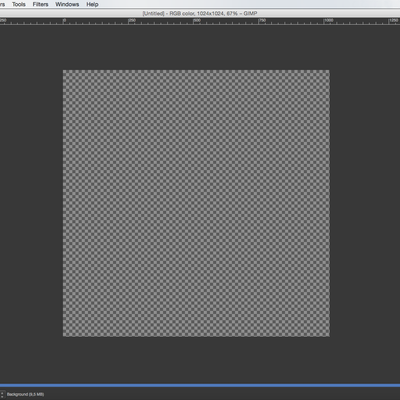The width and height of the screenshot is (400, 400).
Task: Open the partially visible Colors menu
Action: coord(2,4)
